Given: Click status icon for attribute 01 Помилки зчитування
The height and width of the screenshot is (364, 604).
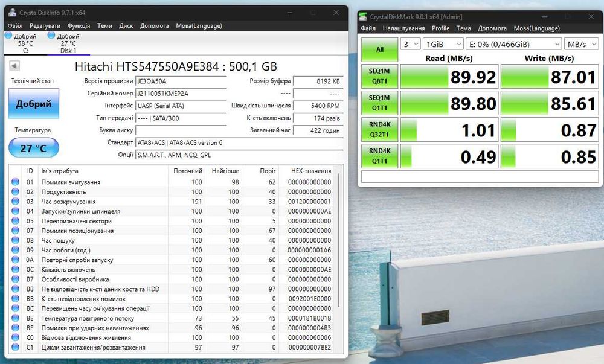Looking at the screenshot, I should tap(16, 182).
